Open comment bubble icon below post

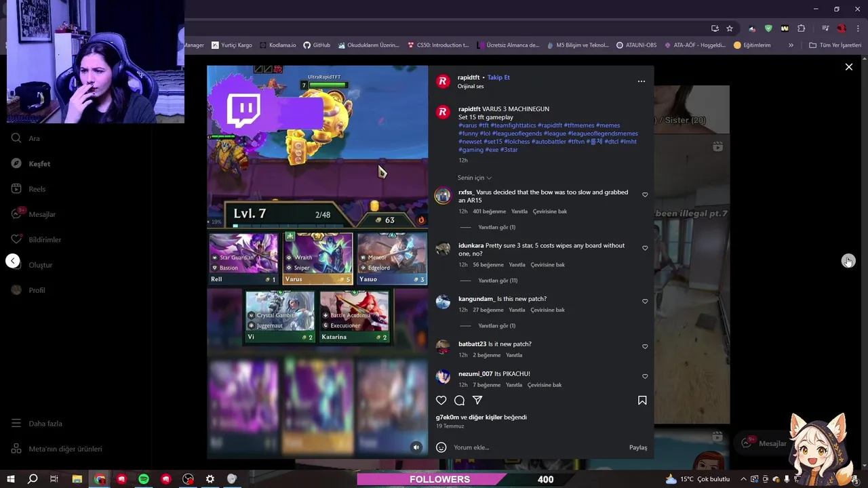459,401
